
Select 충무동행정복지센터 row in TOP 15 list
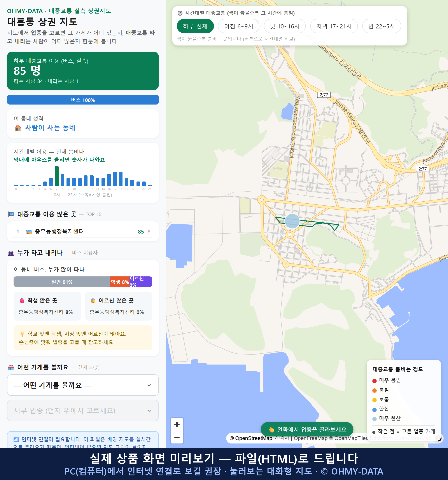click(x=83, y=231)
